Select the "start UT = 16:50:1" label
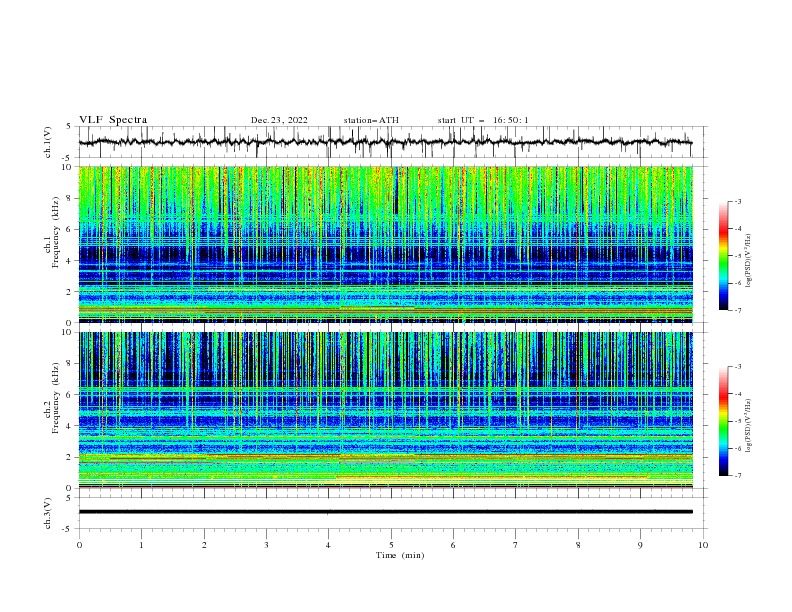 (483, 120)
